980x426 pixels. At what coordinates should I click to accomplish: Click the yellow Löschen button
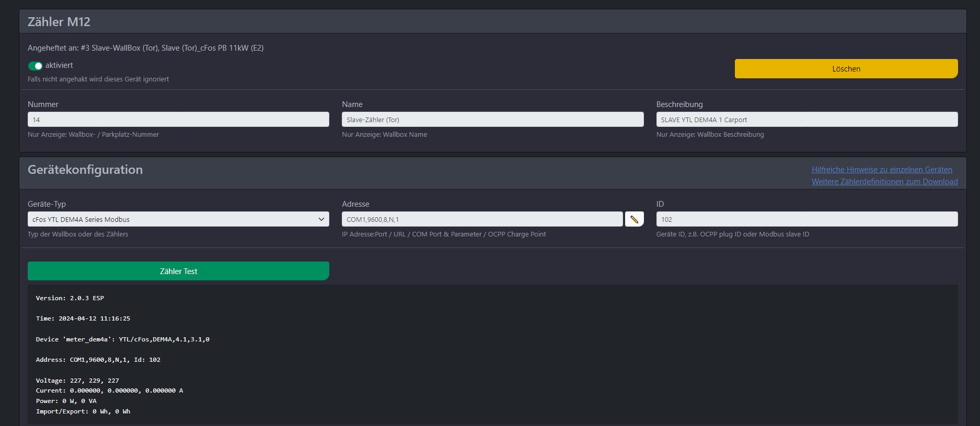(x=846, y=69)
